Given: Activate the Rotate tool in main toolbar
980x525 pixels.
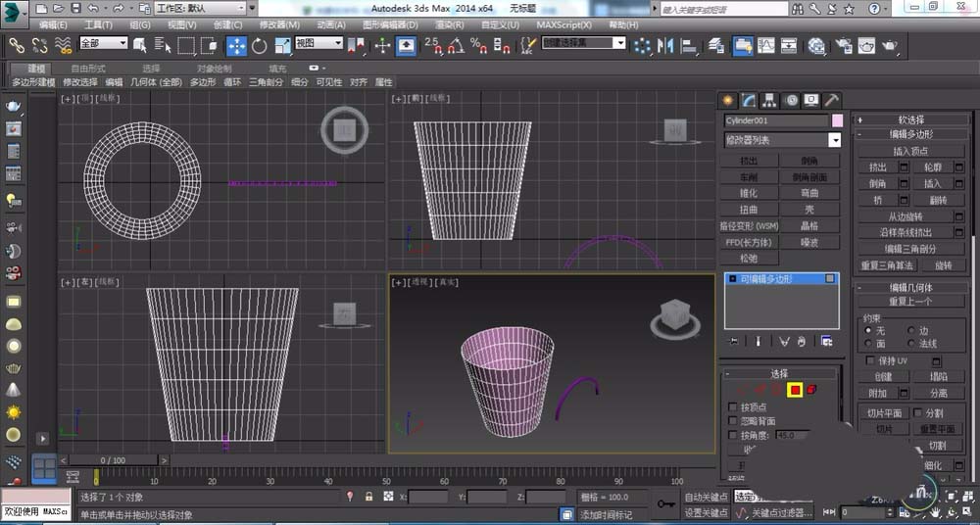Looking at the screenshot, I should (260, 45).
